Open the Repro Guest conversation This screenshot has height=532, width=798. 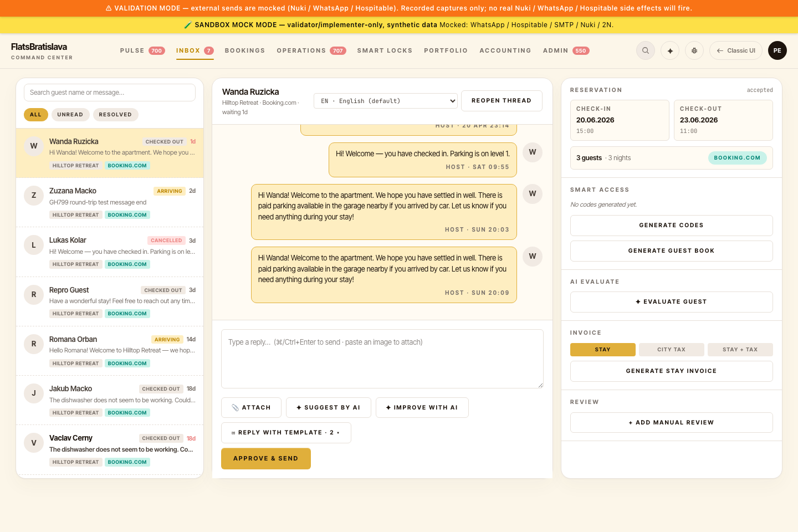[x=110, y=301]
